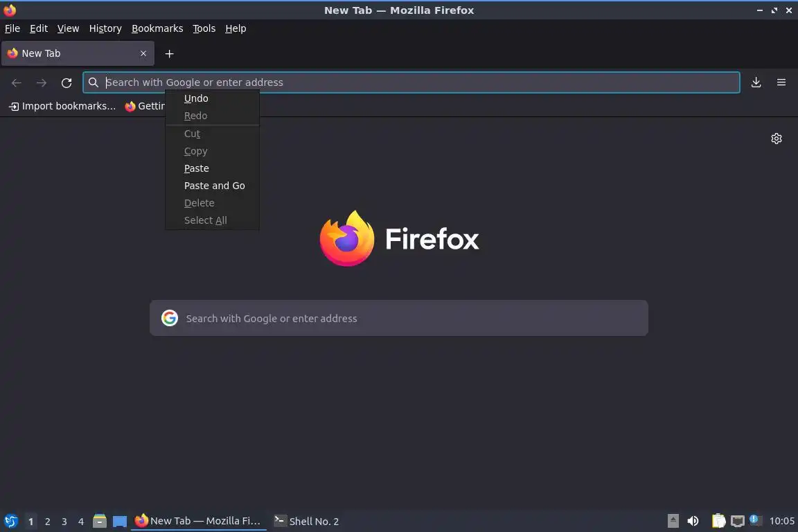Focus the page's Google search box
The width and height of the screenshot is (798, 532).
coord(399,318)
